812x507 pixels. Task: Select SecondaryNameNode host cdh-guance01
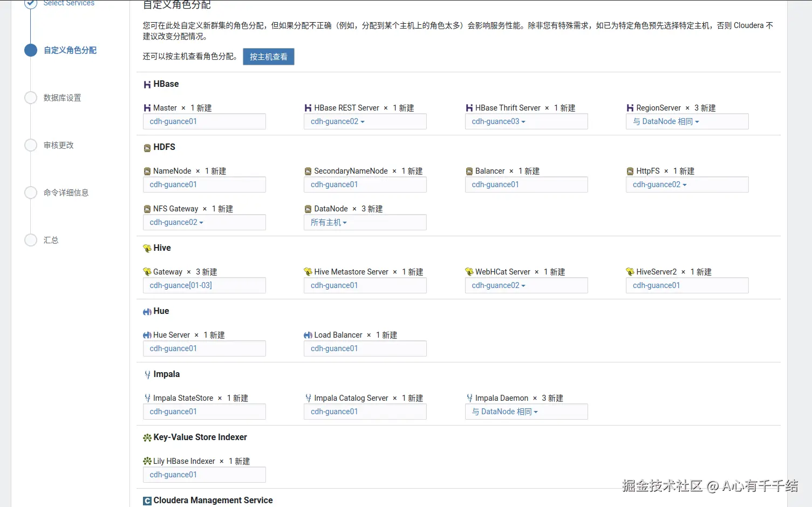click(365, 184)
